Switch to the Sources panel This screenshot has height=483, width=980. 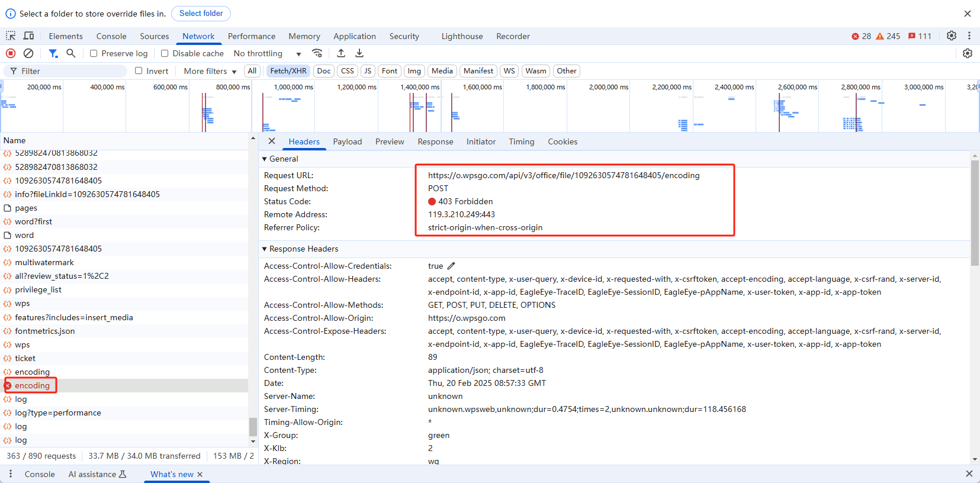point(155,36)
